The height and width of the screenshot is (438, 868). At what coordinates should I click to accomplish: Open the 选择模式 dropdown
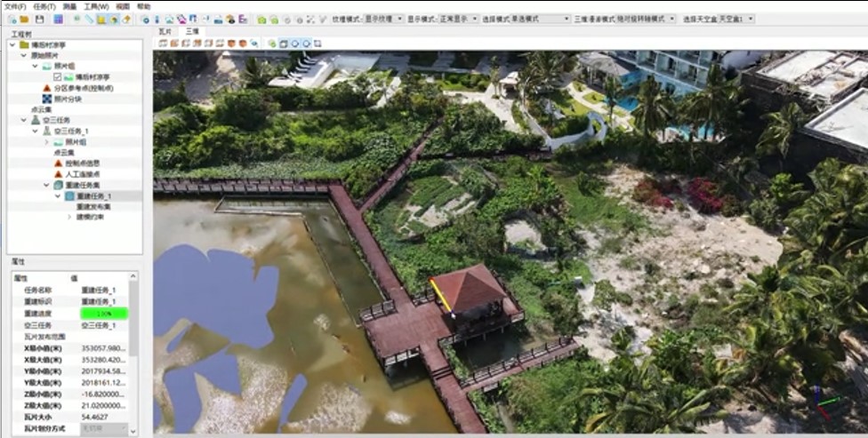coord(540,19)
